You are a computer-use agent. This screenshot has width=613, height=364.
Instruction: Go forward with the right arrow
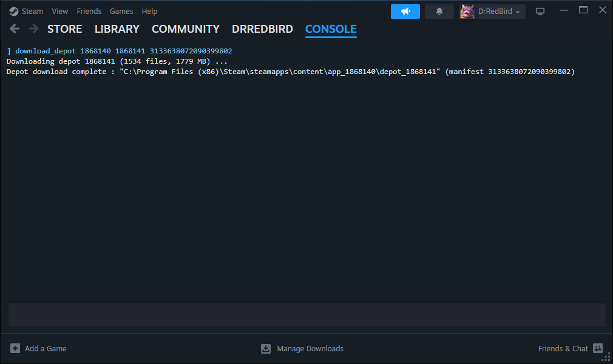34,29
